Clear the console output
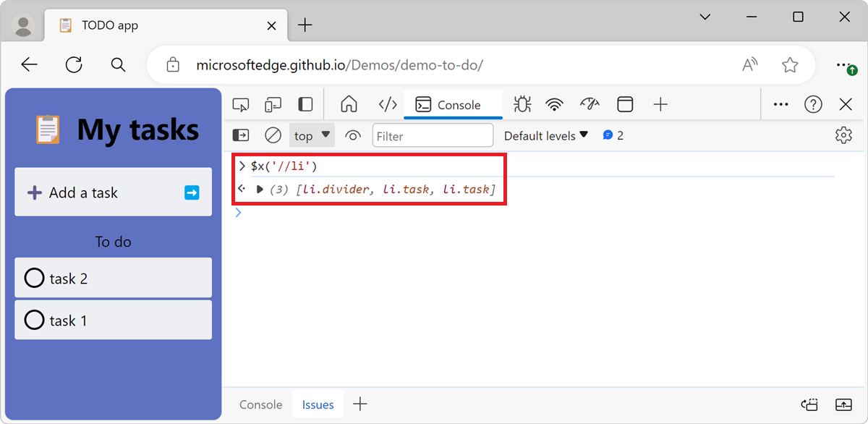868x424 pixels. tap(273, 135)
